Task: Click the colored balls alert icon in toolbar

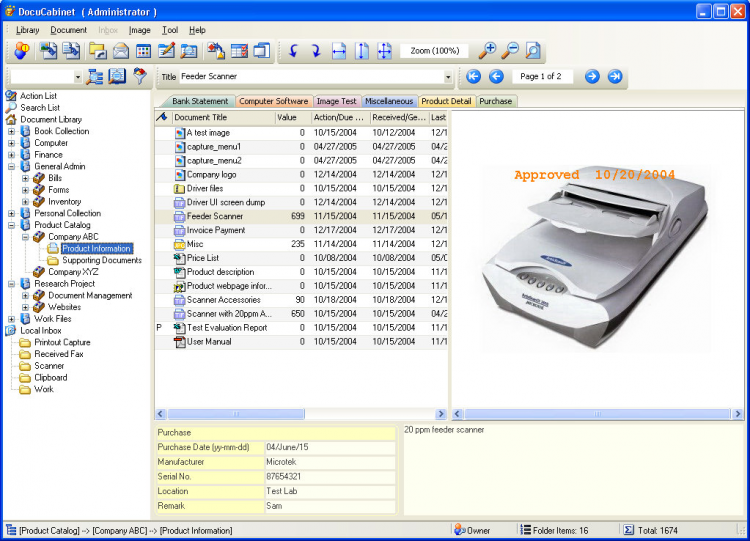Action: click(x=22, y=51)
